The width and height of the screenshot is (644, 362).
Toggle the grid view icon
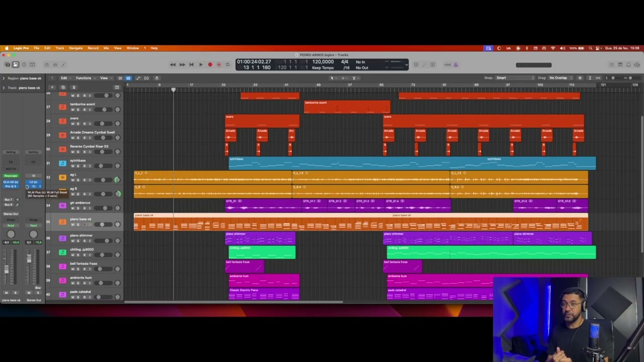coord(128,78)
